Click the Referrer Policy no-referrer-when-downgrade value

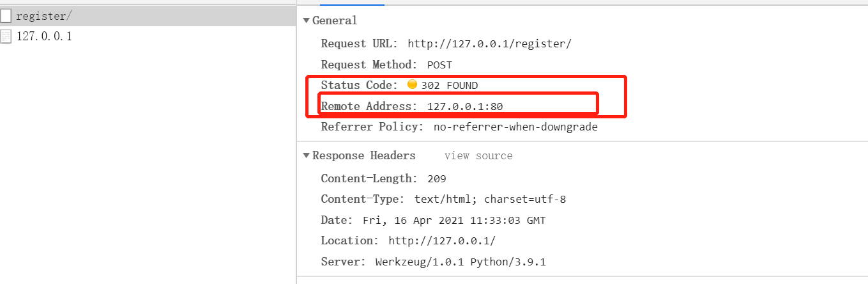tap(515, 127)
